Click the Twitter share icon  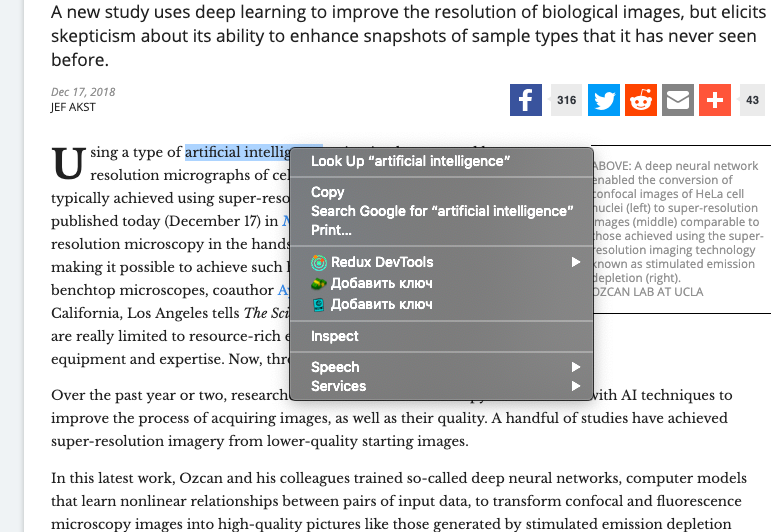coord(603,100)
